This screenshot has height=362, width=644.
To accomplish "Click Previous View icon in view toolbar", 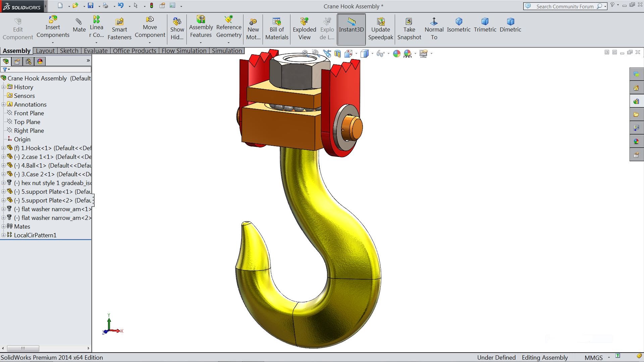I will click(x=327, y=53).
